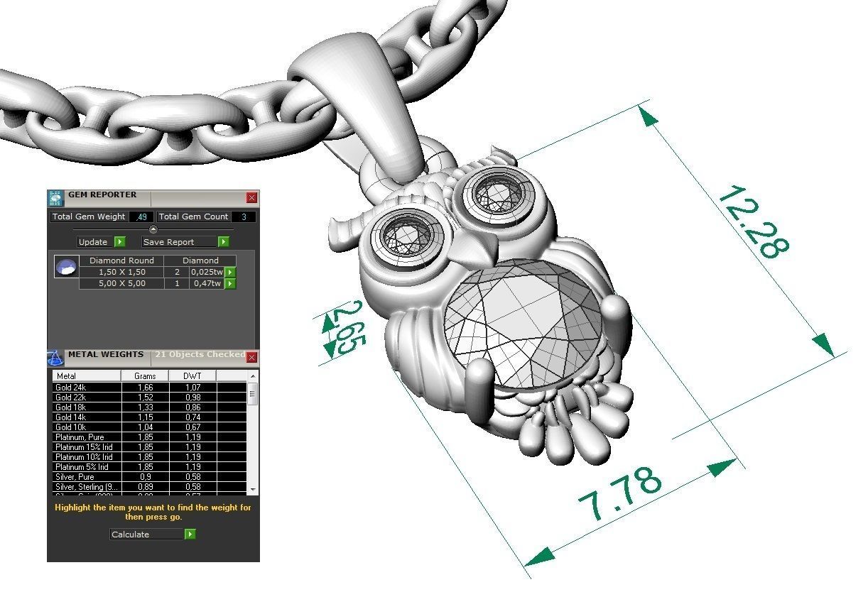Click Total Gem Count value field
The height and width of the screenshot is (592, 868).
pos(244,216)
